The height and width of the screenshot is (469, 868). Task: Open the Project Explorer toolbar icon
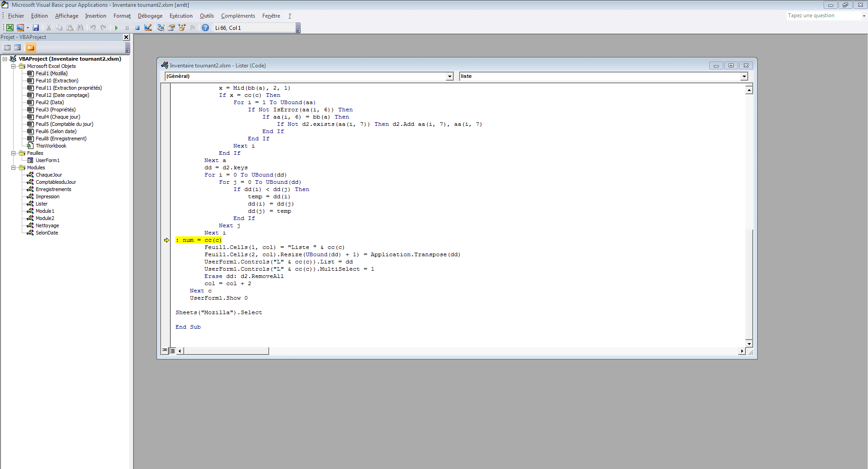[x=161, y=28]
